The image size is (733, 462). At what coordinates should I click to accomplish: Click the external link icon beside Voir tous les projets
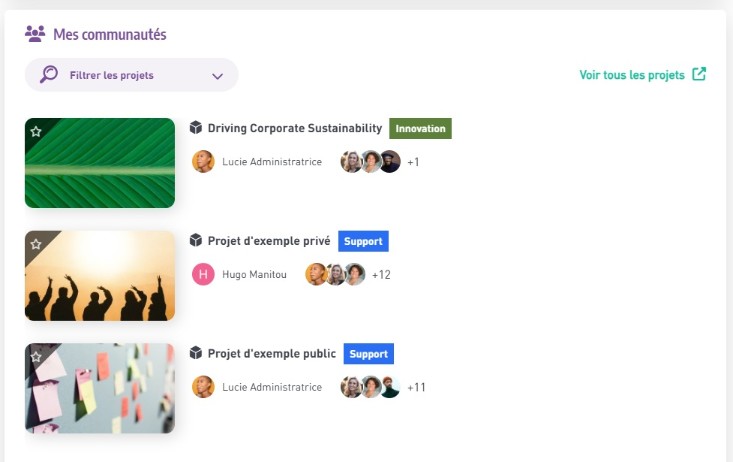tap(700, 75)
